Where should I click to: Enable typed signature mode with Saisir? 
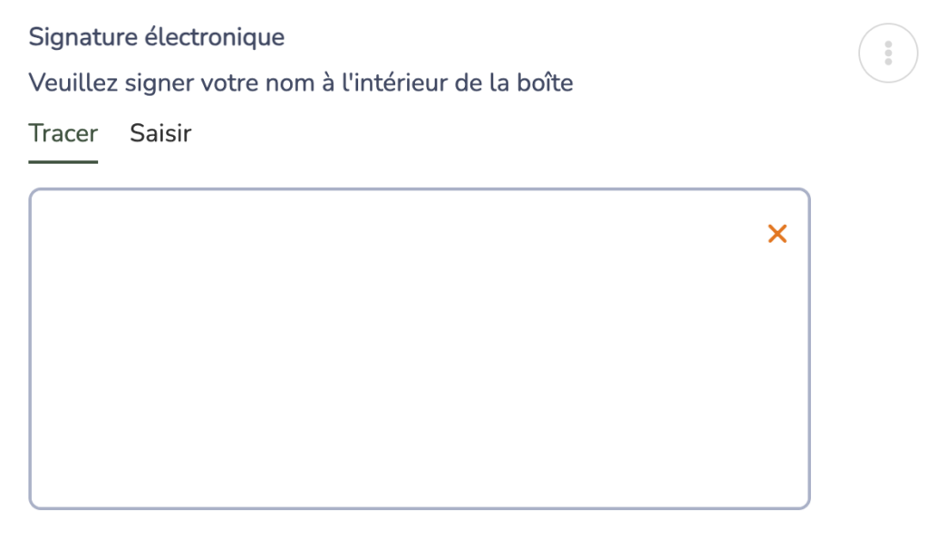coord(160,133)
